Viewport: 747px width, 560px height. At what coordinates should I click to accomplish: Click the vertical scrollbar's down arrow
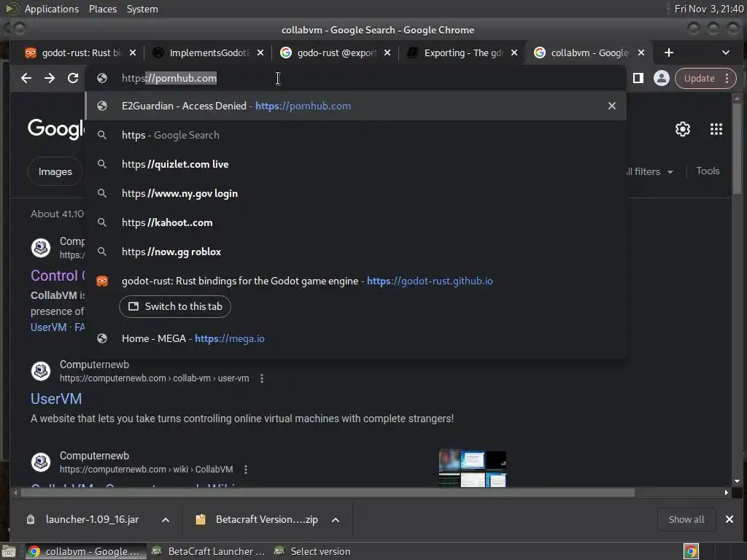click(737, 481)
